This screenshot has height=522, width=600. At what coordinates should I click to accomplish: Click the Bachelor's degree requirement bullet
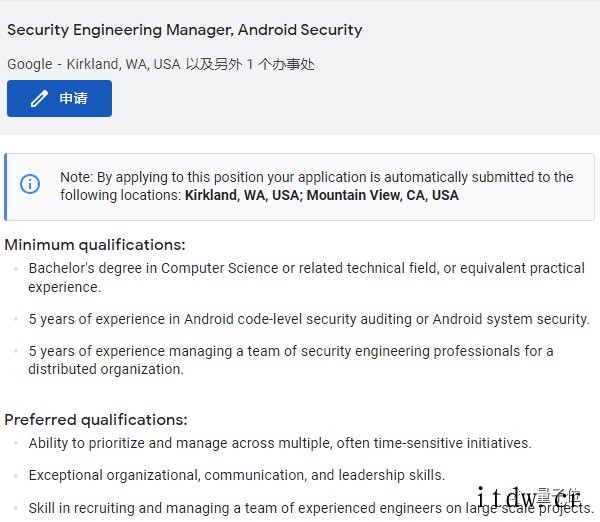307,277
